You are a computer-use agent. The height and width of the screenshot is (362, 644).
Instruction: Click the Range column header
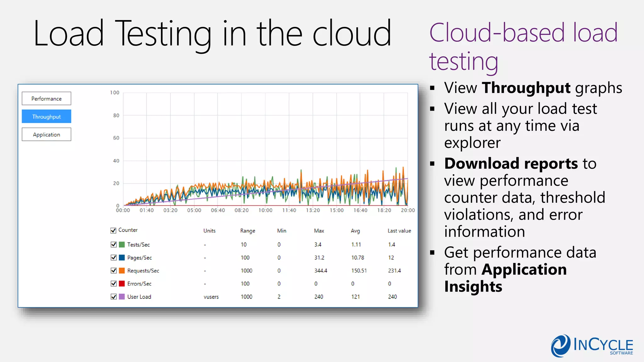[x=248, y=231]
